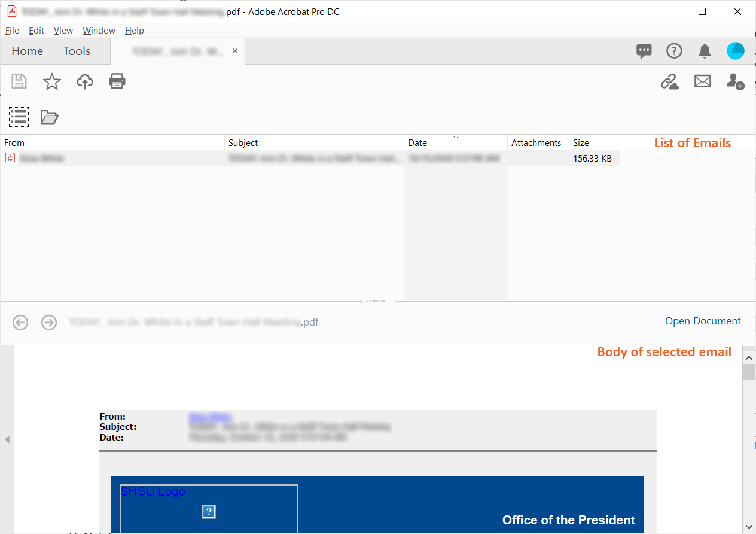Screen dimensions: 756x534
Task: Go to next email with forward arrow
Action: click(49, 322)
